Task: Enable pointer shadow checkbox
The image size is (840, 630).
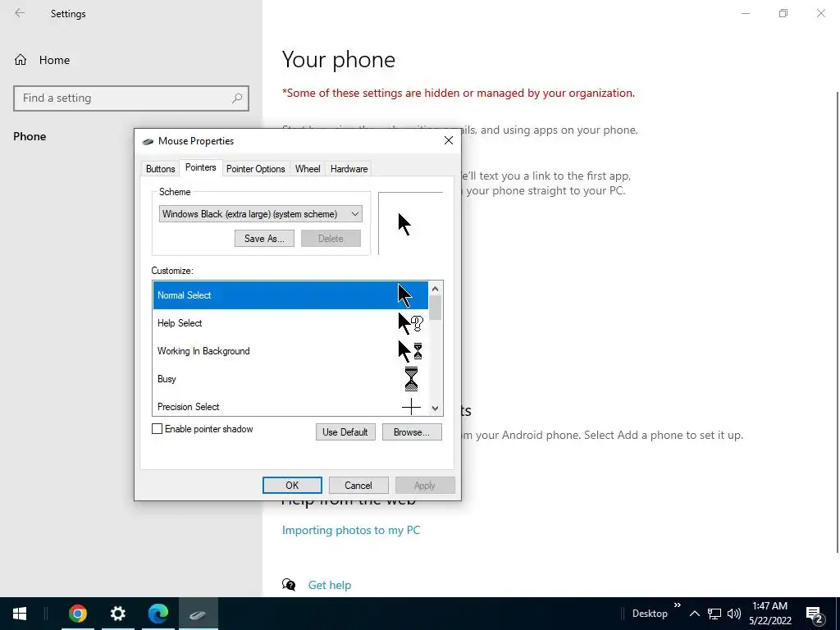Action: (x=157, y=428)
